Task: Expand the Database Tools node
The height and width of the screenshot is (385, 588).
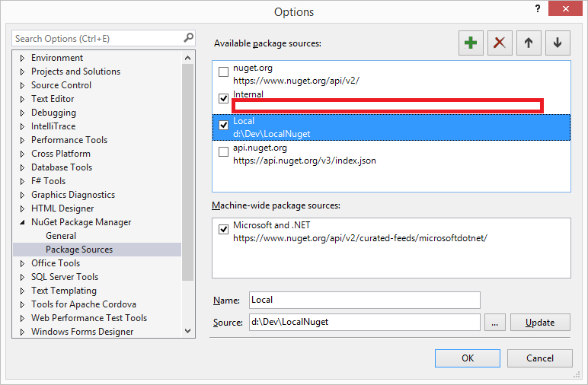Action: (x=22, y=167)
